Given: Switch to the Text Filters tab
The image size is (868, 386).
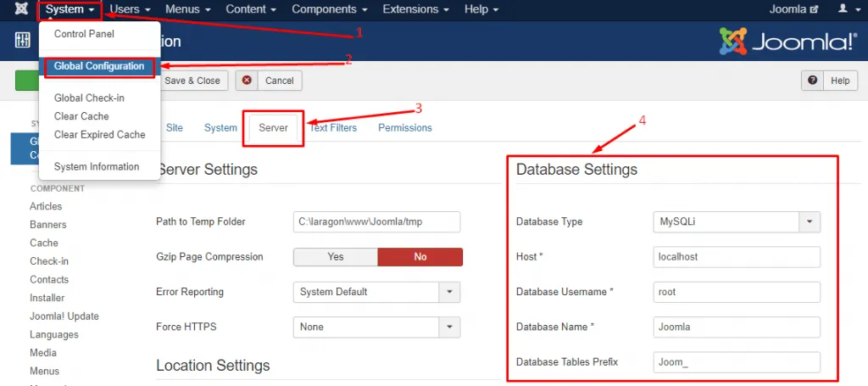Looking at the screenshot, I should [333, 127].
